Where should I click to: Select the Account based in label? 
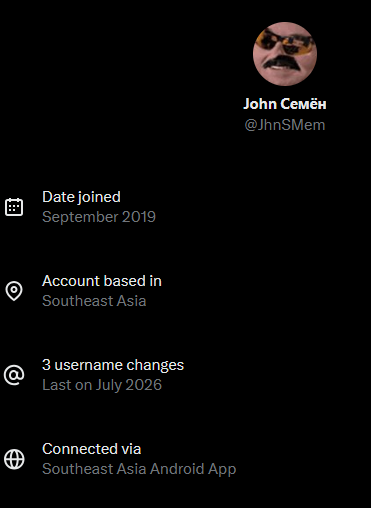click(x=102, y=281)
